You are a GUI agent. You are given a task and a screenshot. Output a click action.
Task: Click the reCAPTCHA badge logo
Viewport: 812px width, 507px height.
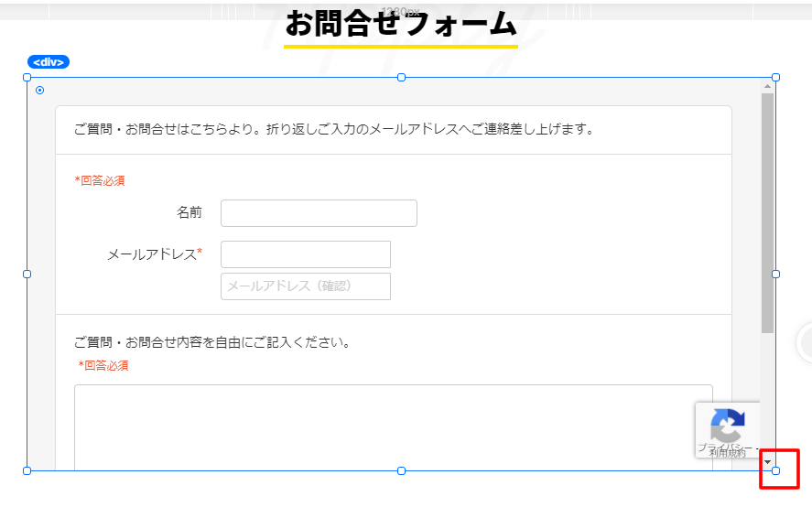click(727, 426)
